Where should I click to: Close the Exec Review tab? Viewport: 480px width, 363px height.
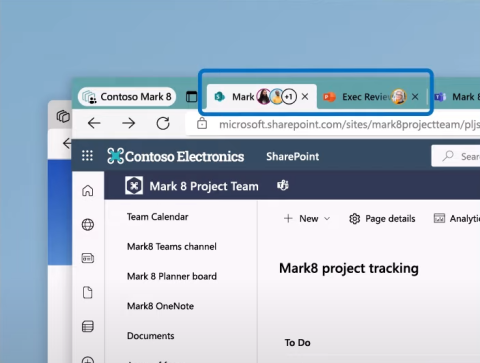tap(415, 97)
